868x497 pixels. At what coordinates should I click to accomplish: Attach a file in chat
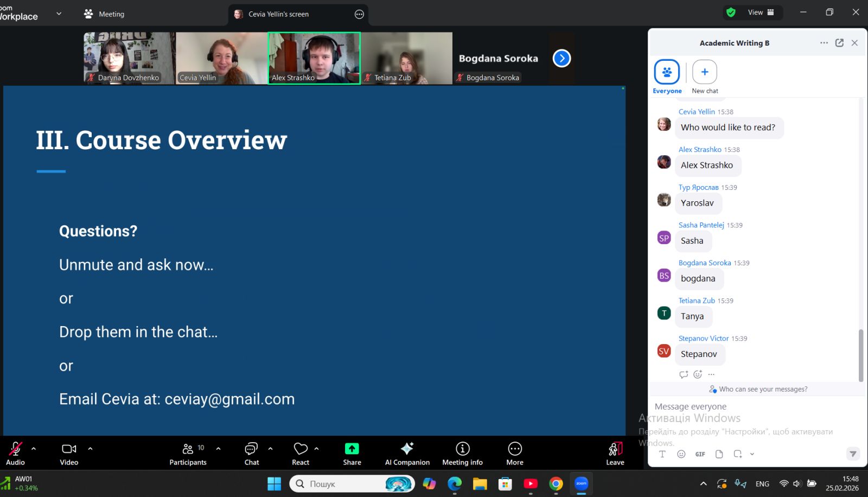pyautogui.click(x=719, y=454)
